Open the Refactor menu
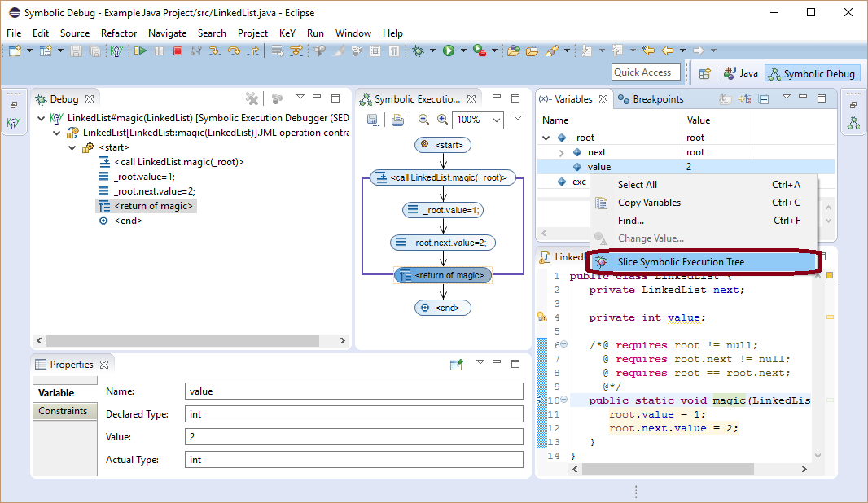This screenshot has height=503, width=868. [118, 33]
